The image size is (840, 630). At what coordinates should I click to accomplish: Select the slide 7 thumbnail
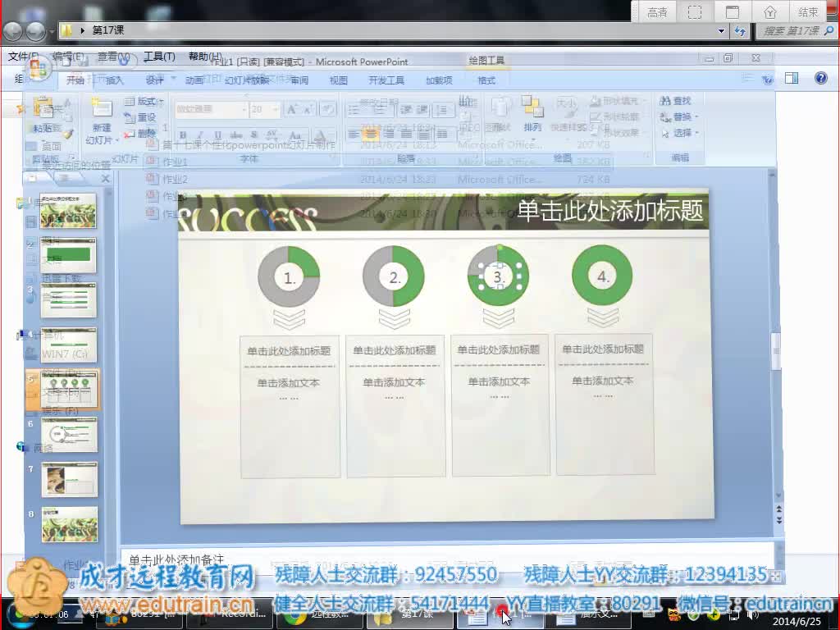coord(69,479)
